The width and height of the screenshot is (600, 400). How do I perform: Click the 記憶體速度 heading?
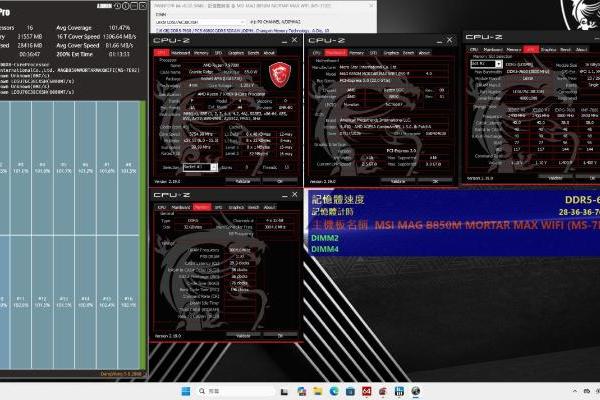pos(338,199)
